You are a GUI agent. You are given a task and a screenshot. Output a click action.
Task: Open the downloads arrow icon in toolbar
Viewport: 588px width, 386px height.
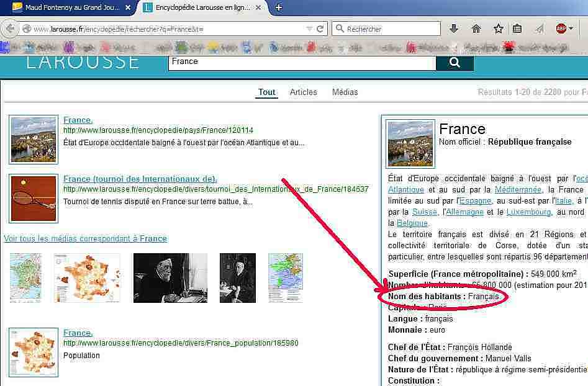pos(454,29)
